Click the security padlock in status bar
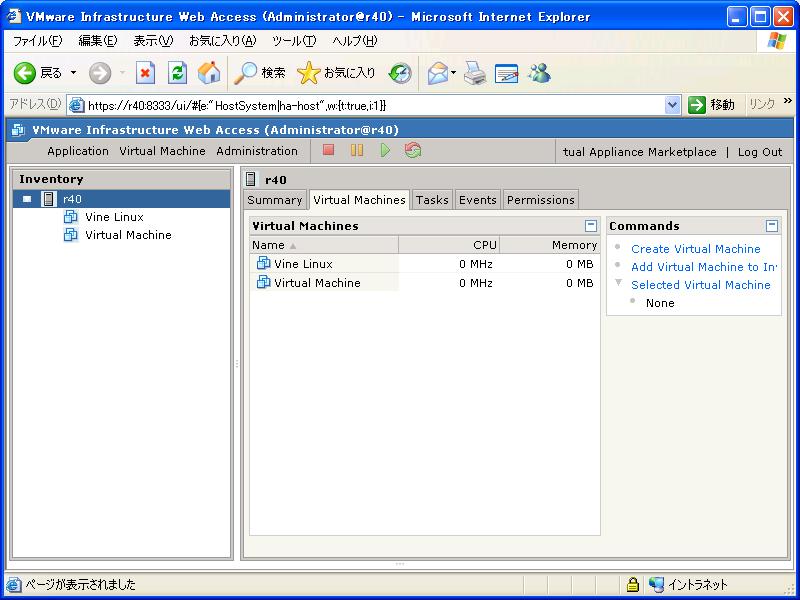The height and width of the screenshot is (600, 800). (x=633, y=584)
